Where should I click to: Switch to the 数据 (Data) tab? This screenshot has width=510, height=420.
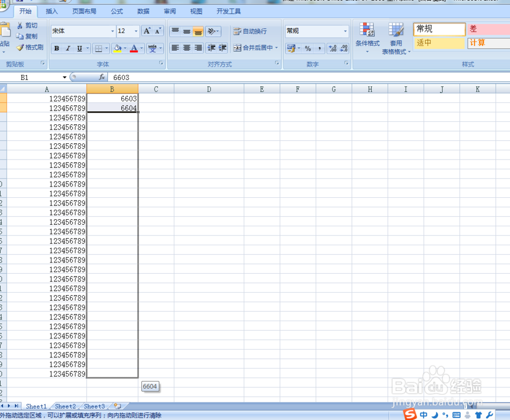(x=143, y=11)
